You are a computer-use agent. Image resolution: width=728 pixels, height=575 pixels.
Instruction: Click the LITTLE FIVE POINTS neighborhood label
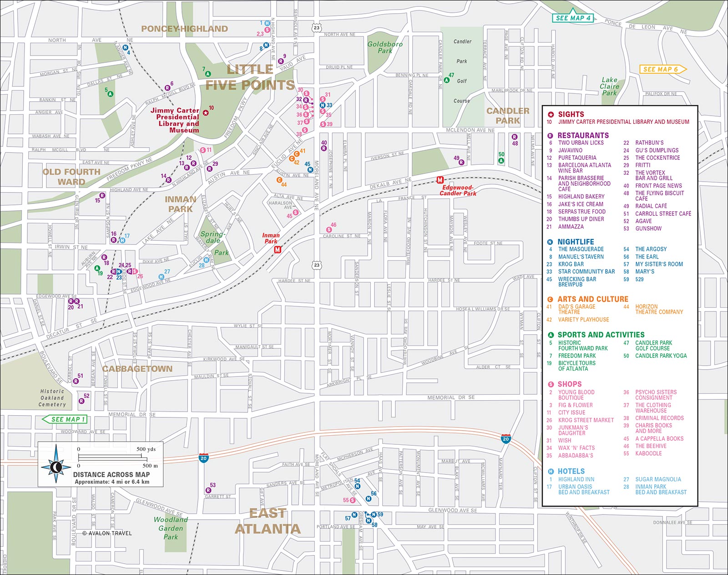(x=250, y=77)
